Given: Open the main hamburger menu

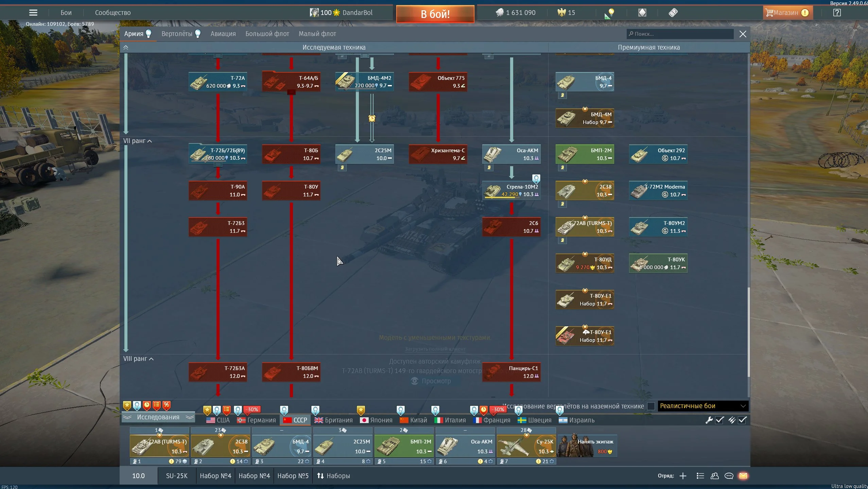Looking at the screenshot, I should [33, 13].
